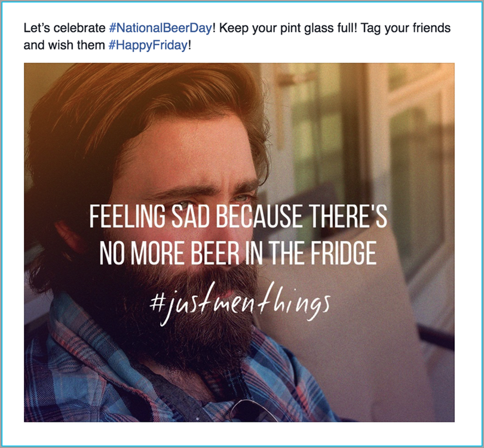Select the 'FEELING SAD BECAUSE THERE'S' overlay line

pyautogui.click(x=238, y=216)
